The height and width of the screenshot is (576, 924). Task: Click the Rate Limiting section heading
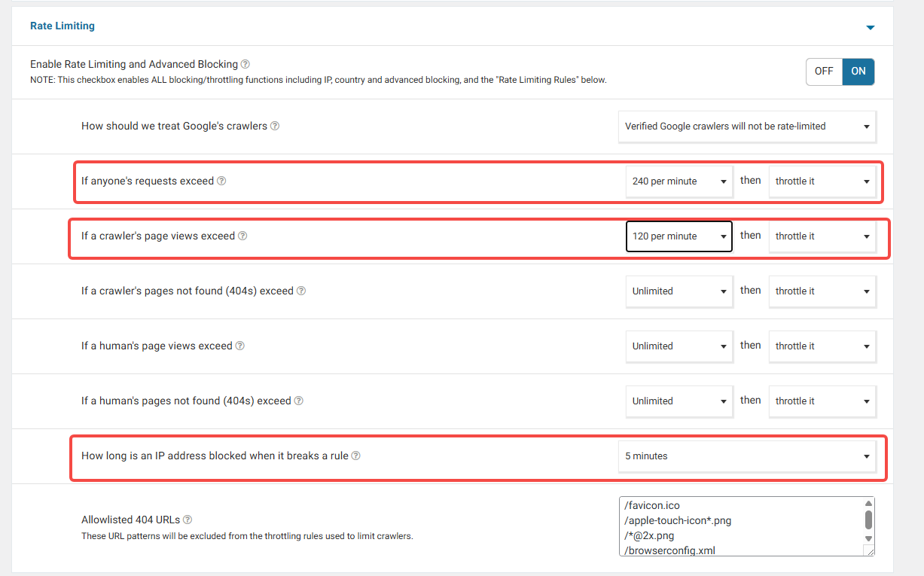tap(63, 26)
